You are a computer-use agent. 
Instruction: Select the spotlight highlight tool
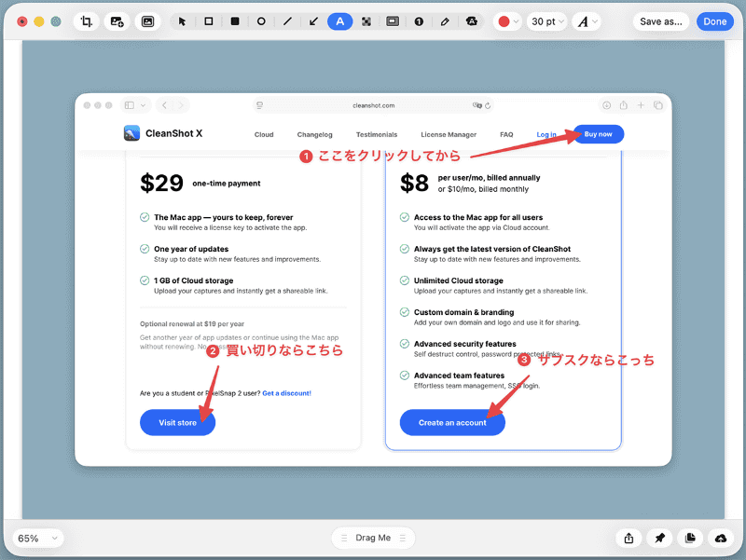[x=393, y=21]
